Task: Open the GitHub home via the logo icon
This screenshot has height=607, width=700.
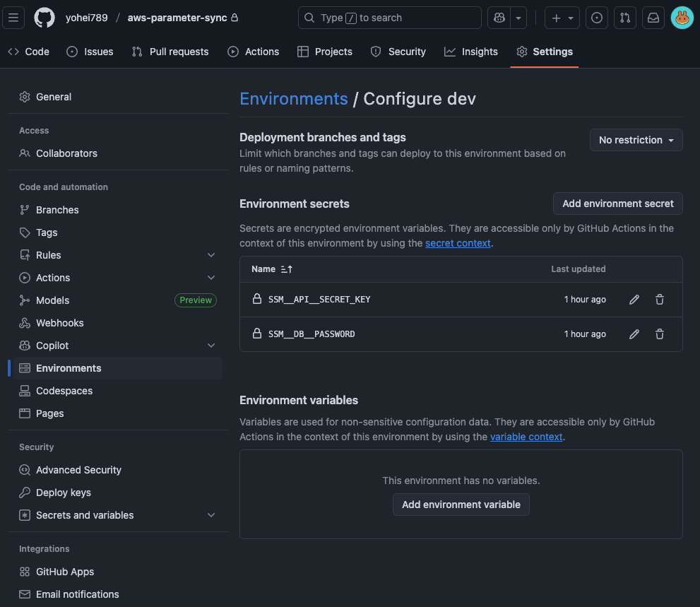Action: 44,18
